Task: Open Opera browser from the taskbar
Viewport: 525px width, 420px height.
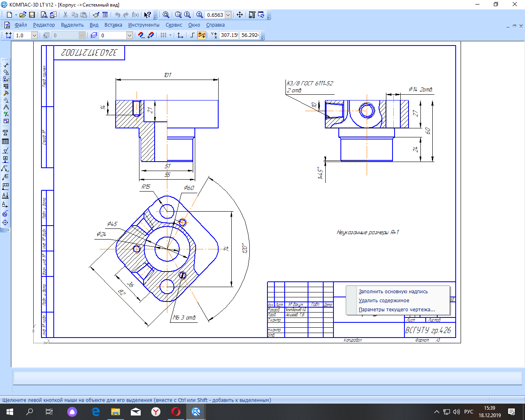Action: pos(176,412)
